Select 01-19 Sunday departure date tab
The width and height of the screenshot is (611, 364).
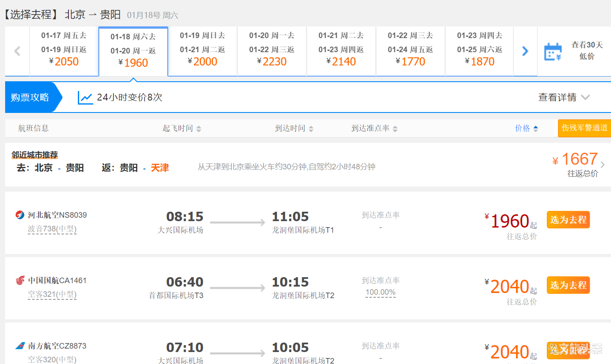(202, 51)
